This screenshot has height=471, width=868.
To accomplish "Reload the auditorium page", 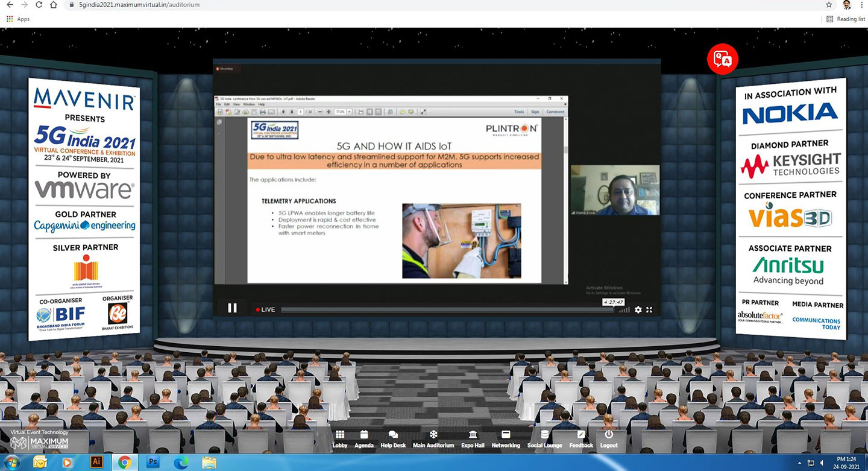I will (x=39, y=5).
